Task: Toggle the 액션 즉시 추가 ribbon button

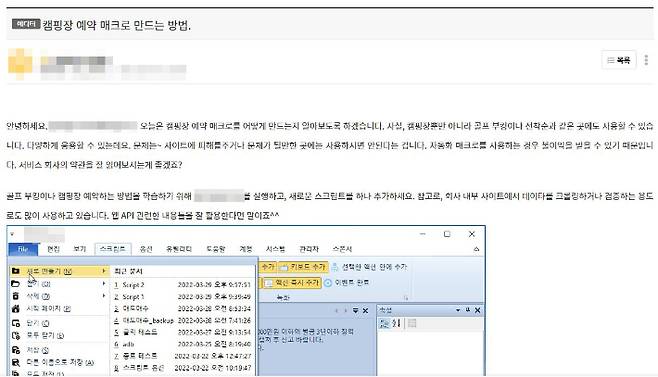Action: 292,283
